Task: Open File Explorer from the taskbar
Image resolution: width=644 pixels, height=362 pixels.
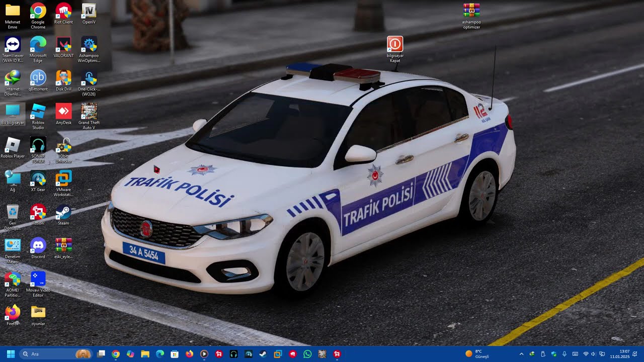Action: point(145,354)
